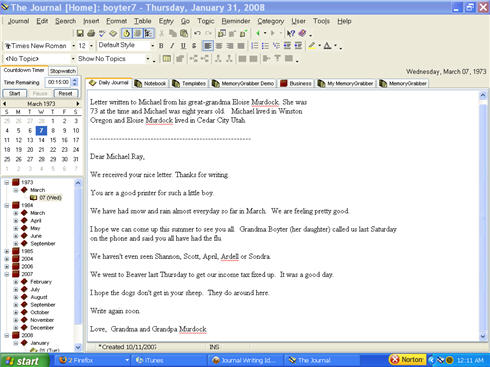
Task: Open the Journal menu
Action: click(18, 21)
